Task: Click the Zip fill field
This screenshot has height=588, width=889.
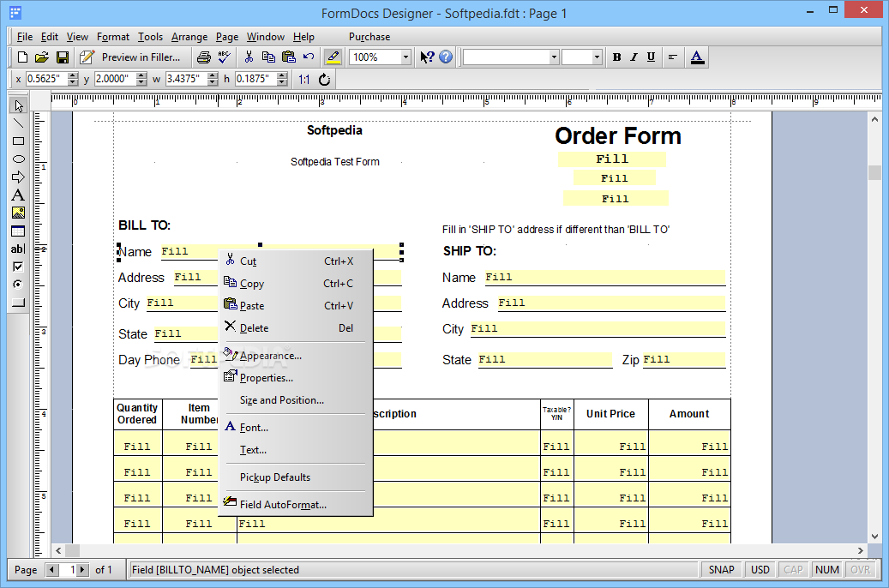Action: pos(684,359)
